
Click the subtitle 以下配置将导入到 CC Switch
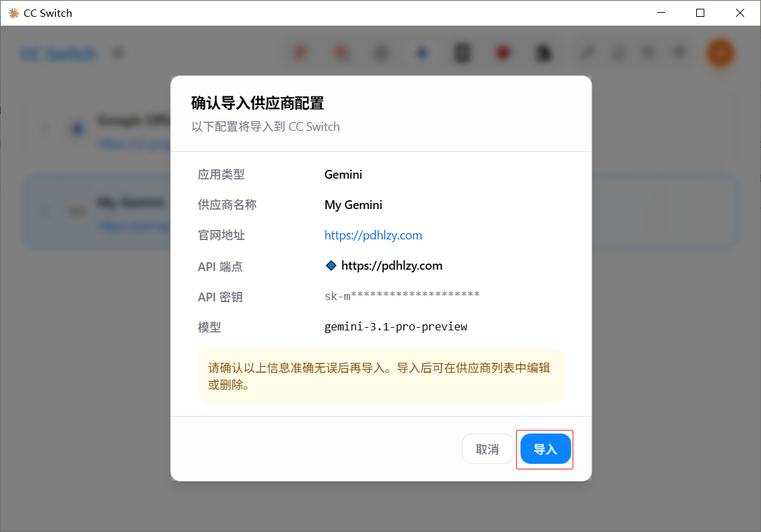(266, 127)
